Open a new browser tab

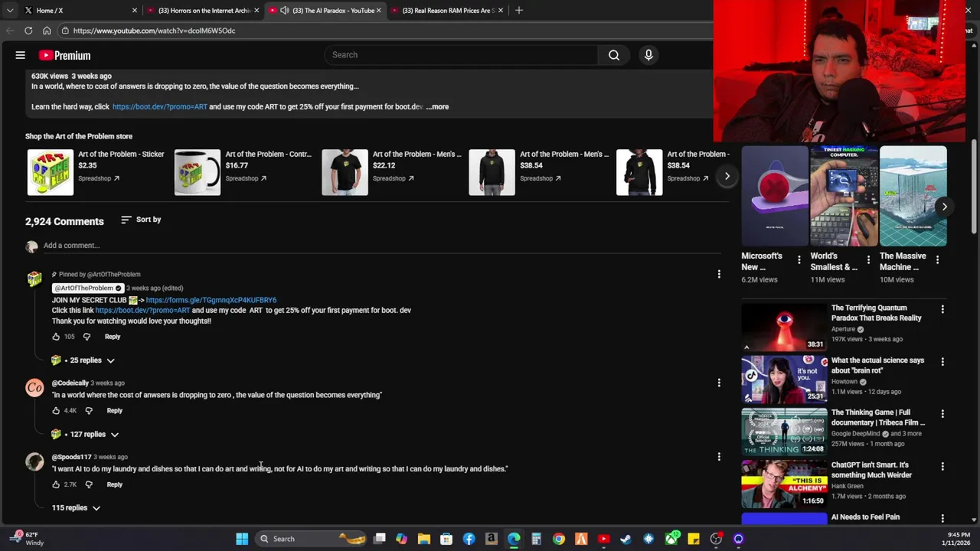pyautogui.click(x=519, y=11)
